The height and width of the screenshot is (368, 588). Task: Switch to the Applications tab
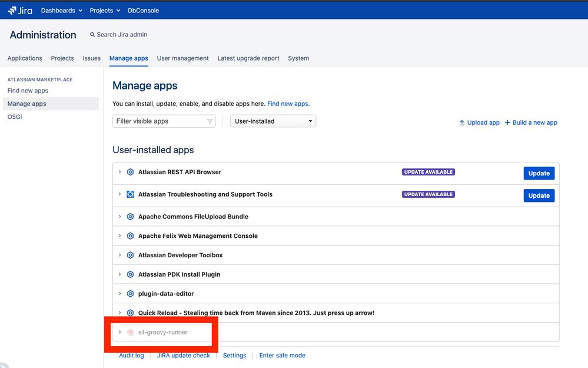point(25,58)
